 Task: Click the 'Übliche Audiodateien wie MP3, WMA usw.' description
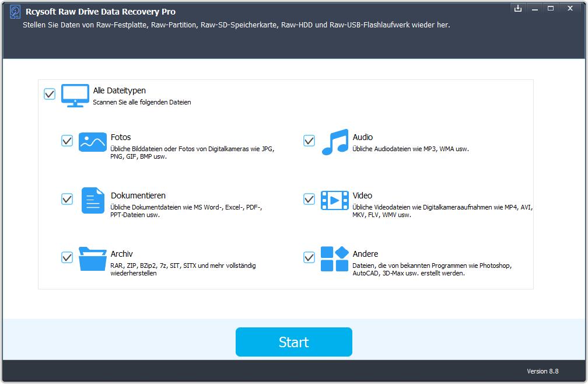pos(411,149)
